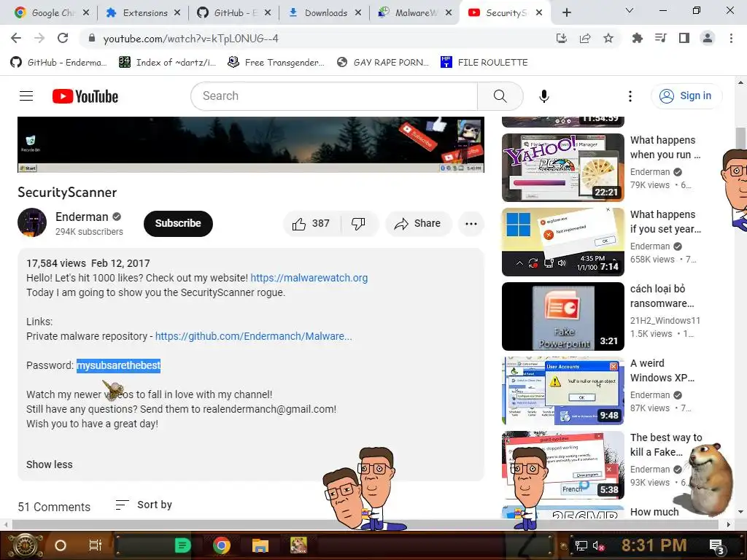This screenshot has height=560, width=747.
Task: Open Enderman channel avatar
Action: [x=32, y=222]
